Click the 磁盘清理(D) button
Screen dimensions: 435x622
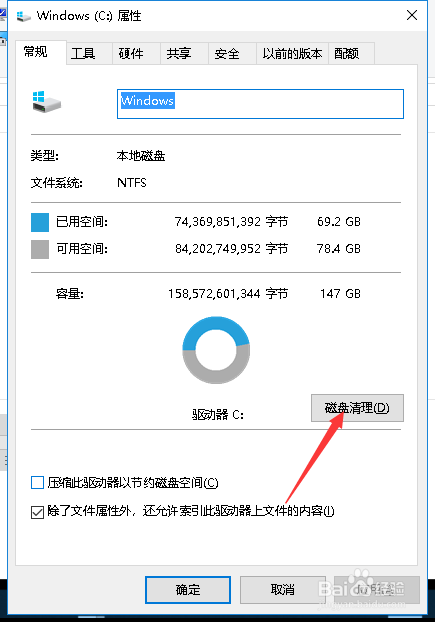357,408
